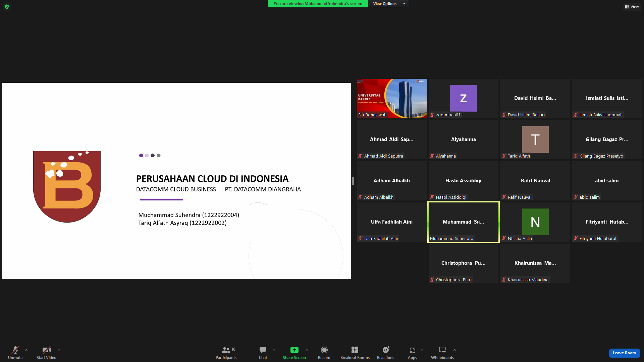
Task: Click the green encryption shield icon
Action: pos(7,7)
